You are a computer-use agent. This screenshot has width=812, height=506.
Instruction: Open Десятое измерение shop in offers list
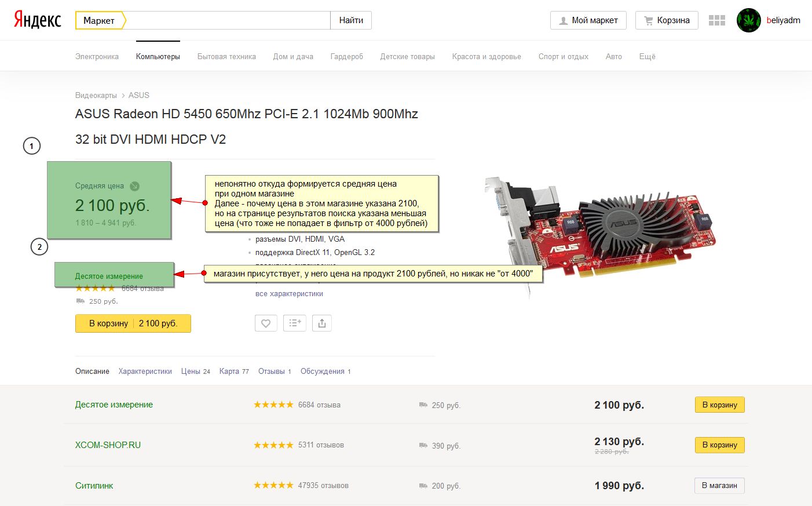114,405
